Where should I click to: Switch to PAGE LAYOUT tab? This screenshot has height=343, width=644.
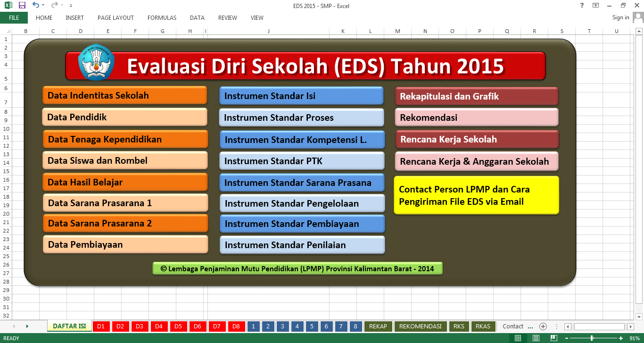coord(116,18)
